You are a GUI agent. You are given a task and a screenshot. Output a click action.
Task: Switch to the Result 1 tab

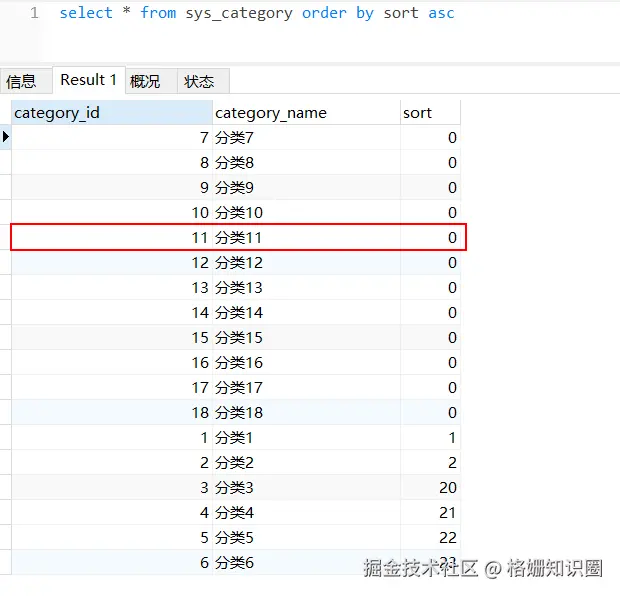pyautogui.click(x=89, y=80)
